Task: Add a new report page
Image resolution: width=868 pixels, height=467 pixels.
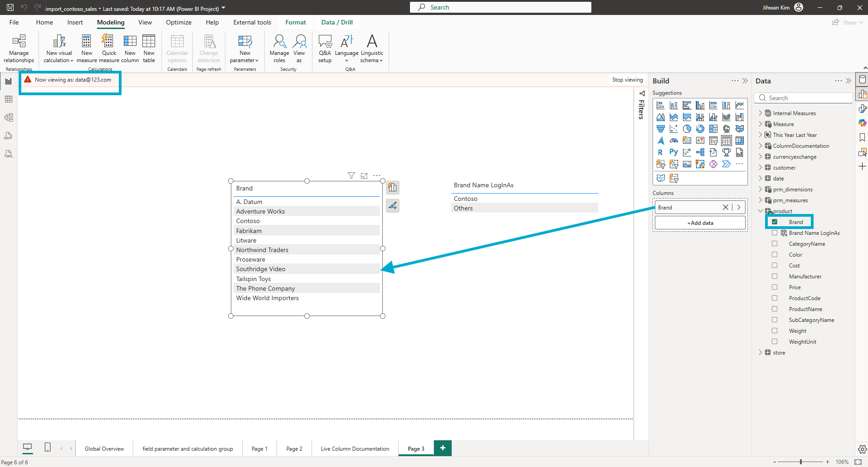Action: pos(443,448)
